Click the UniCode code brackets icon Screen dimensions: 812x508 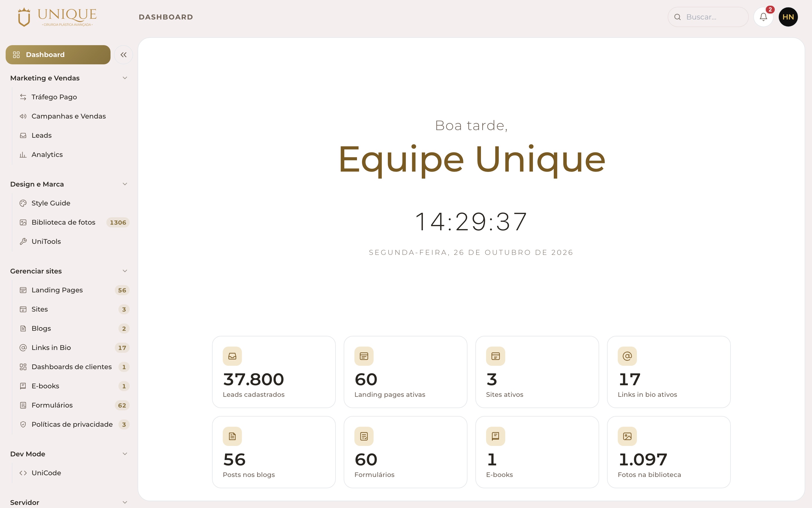[x=23, y=473]
